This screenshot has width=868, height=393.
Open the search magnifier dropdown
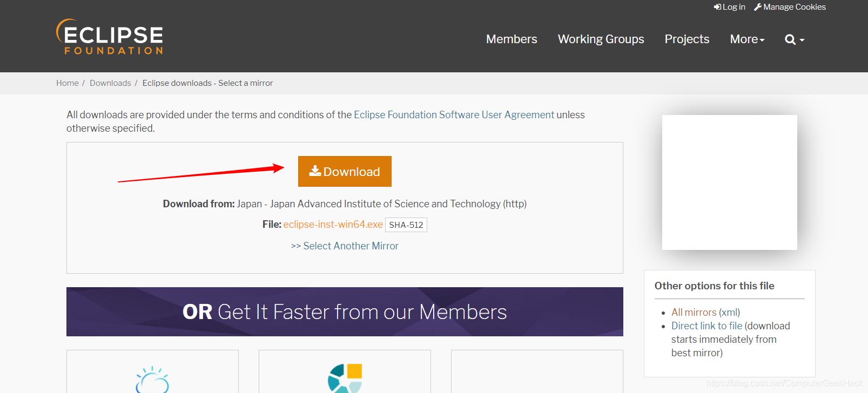795,39
